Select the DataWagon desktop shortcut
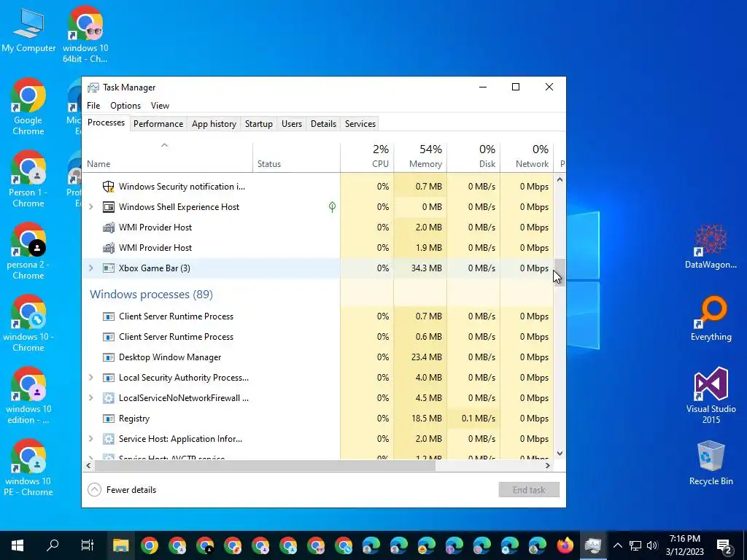Screen dimensions: 747x560 (x=711, y=246)
